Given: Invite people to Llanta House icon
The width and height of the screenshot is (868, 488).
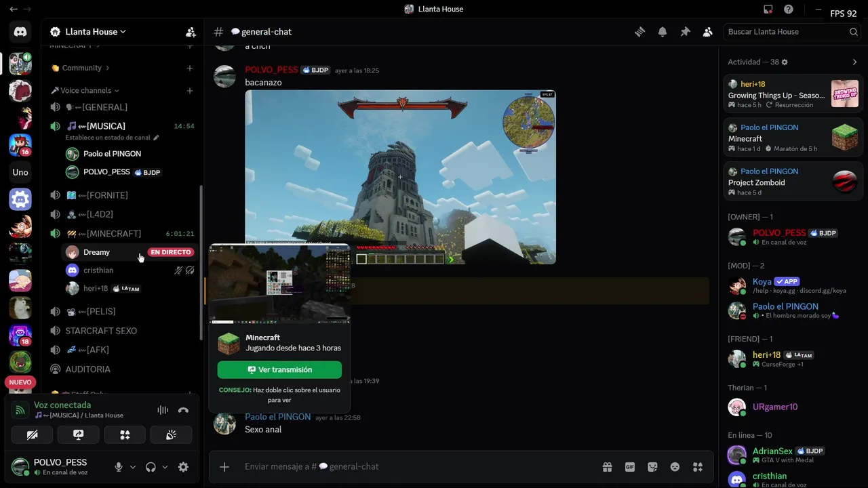Looking at the screenshot, I should tap(191, 32).
